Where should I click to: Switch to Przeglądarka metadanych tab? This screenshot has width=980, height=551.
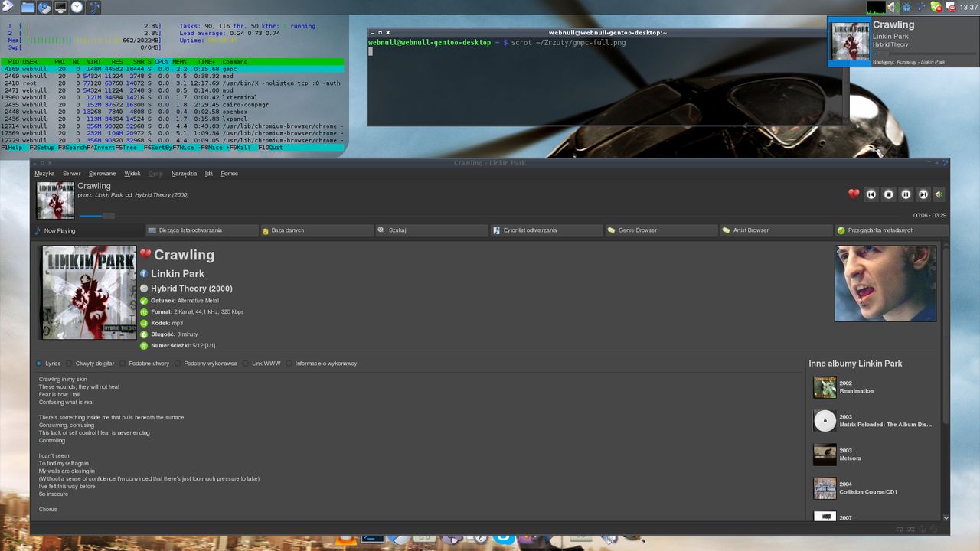(891, 230)
